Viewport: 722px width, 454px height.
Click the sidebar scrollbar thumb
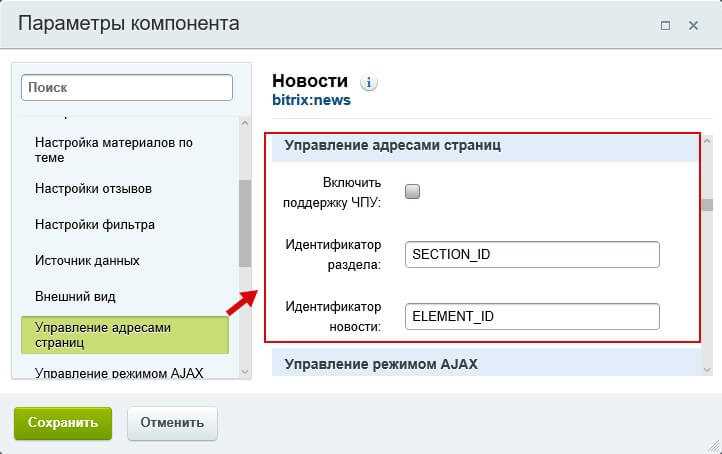click(x=245, y=223)
